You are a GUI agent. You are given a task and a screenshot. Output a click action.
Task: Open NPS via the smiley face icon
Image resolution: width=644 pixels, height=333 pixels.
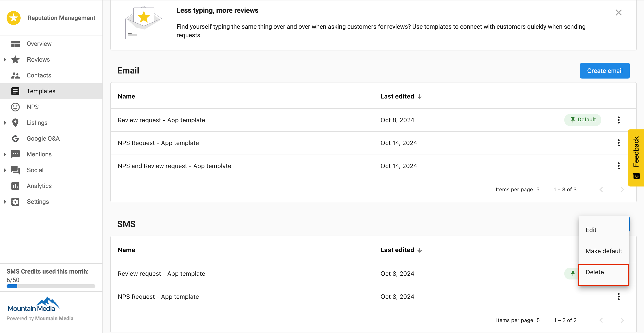pyautogui.click(x=15, y=107)
